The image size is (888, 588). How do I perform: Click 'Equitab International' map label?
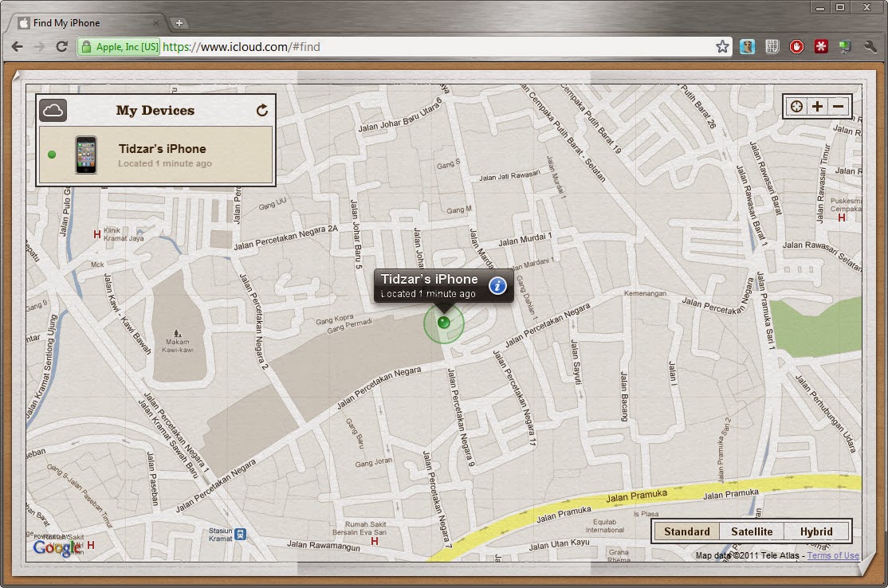[605, 526]
